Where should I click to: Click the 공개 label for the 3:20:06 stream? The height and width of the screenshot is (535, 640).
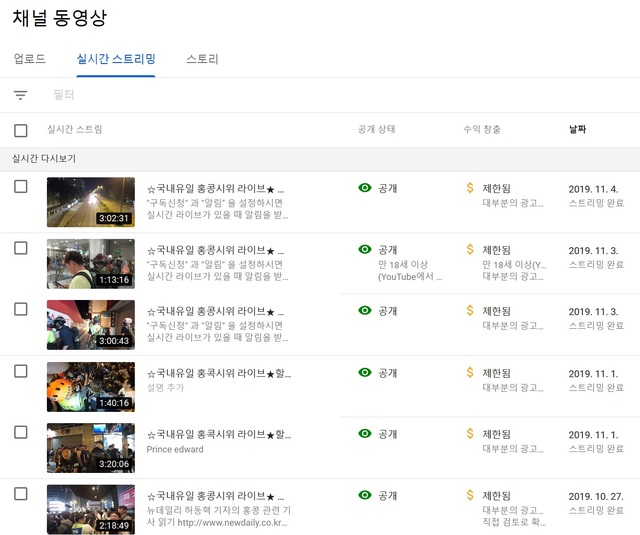click(x=387, y=434)
